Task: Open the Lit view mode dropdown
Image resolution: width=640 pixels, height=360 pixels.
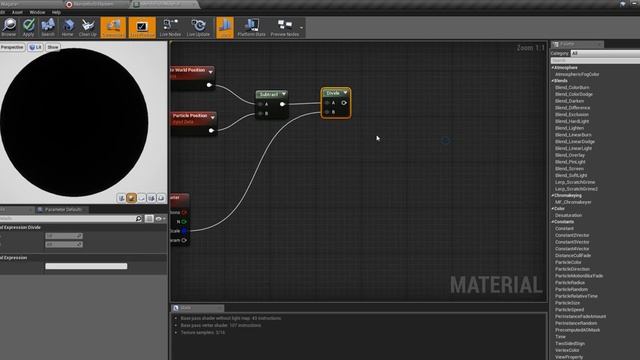Action: pos(36,47)
